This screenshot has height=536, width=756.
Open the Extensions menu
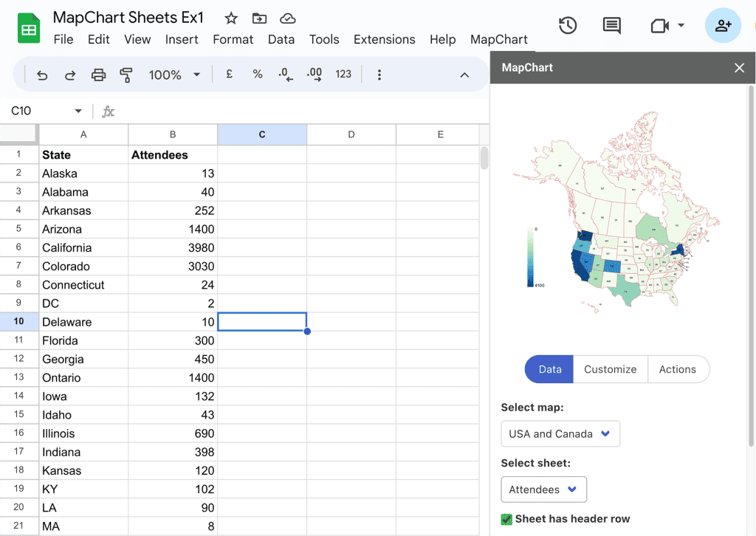[384, 40]
